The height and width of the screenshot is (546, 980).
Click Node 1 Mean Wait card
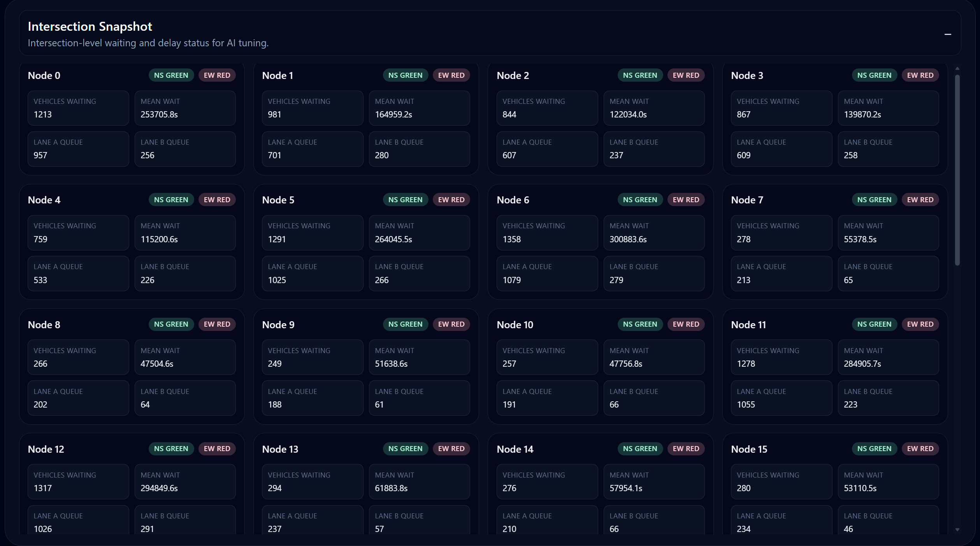coord(419,108)
